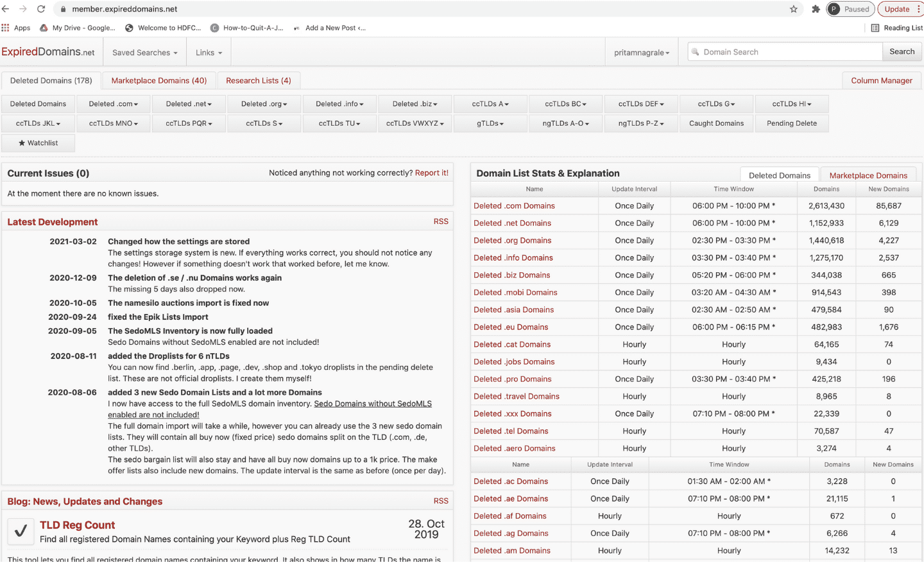Open How-to-Quit-A-J bookmark
The height and width of the screenshot is (565, 924).
[247, 28]
